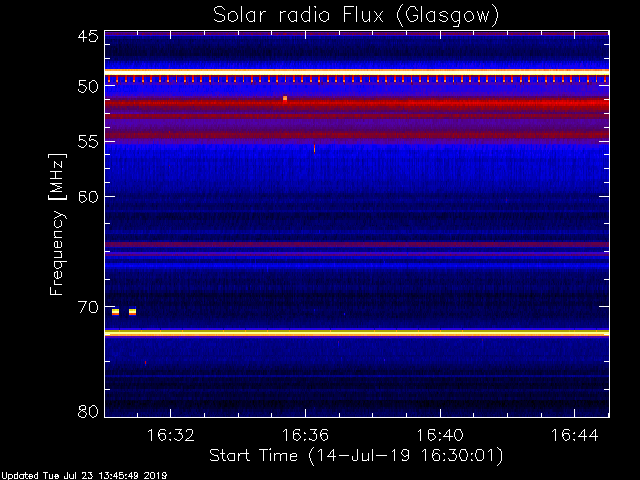Click the time tick label "16:40"

440,436
